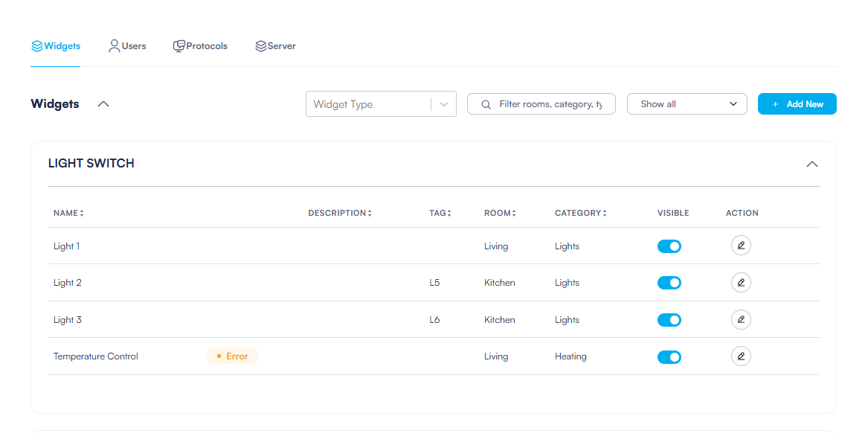The image size is (868, 445).
Task: Turn off Temperature Control visible toggle
Action: coord(669,357)
